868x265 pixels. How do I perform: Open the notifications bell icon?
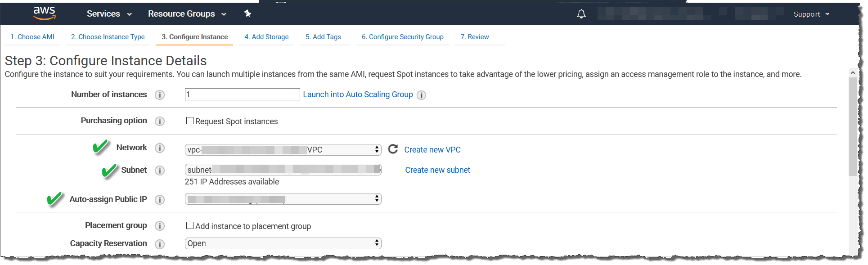click(581, 14)
